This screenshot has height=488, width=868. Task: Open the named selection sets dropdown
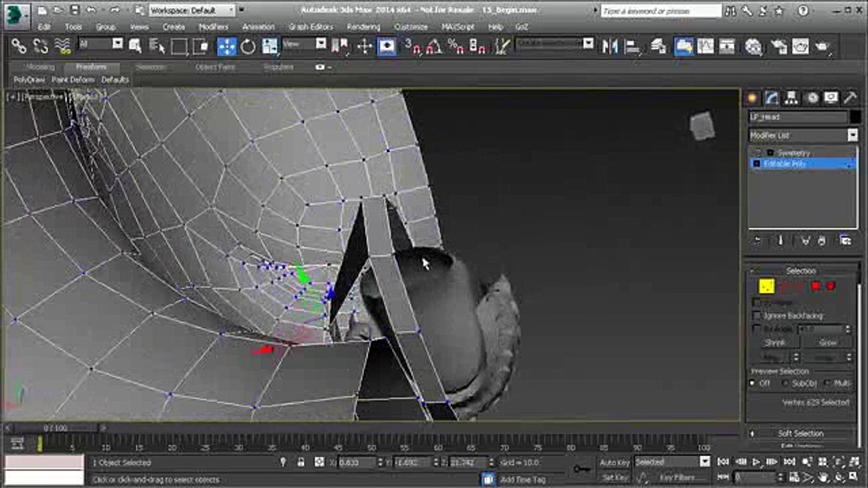click(554, 44)
